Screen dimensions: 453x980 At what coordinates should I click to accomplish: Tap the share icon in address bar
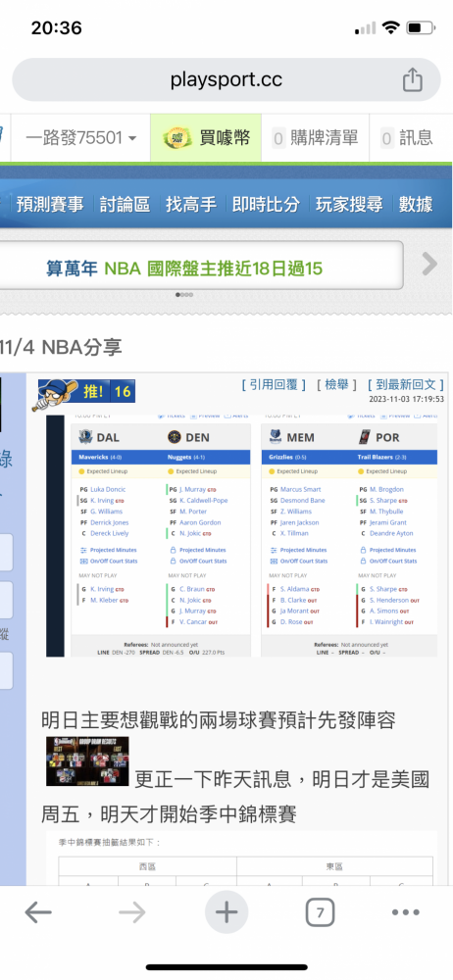click(413, 80)
